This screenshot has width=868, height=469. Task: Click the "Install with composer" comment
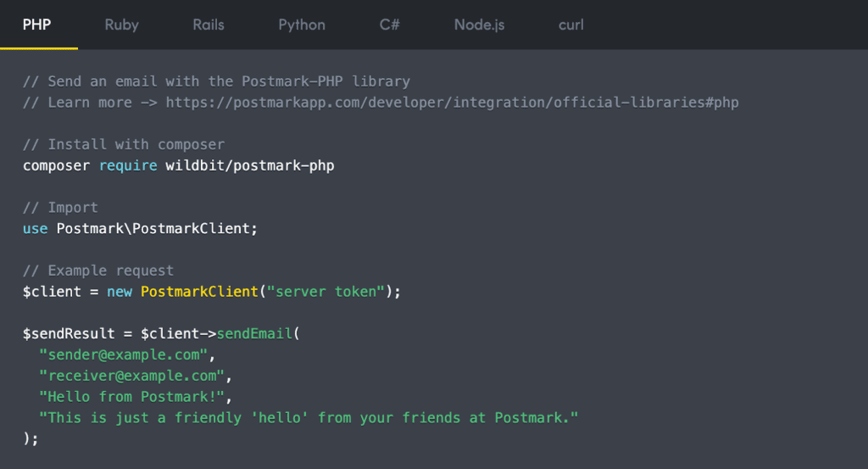click(x=124, y=144)
